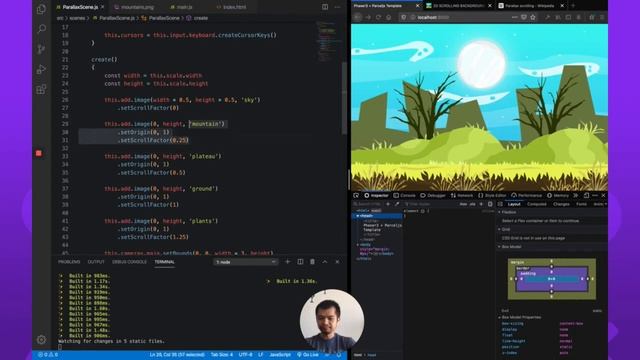Switch to index.html editor tab
The width and height of the screenshot is (640, 360).
pyautogui.click(x=234, y=7)
